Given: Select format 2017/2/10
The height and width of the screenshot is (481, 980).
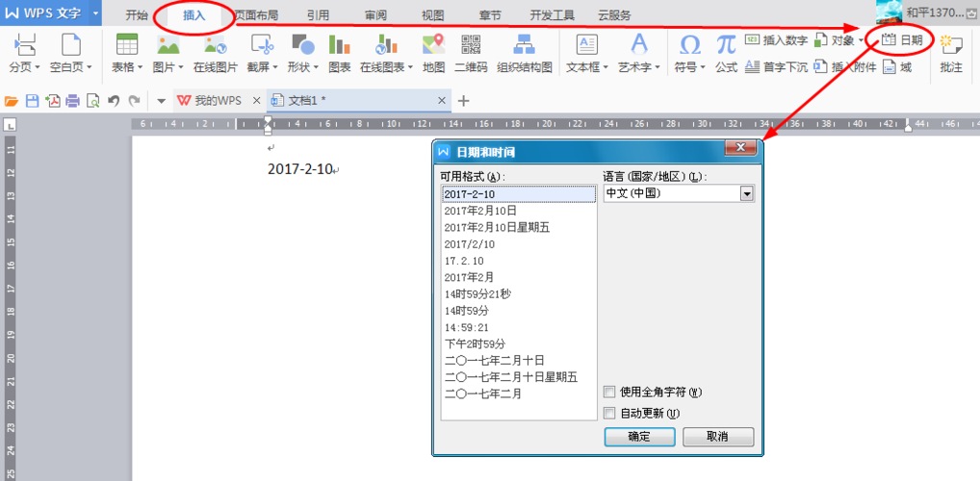Looking at the screenshot, I should click(x=519, y=244).
